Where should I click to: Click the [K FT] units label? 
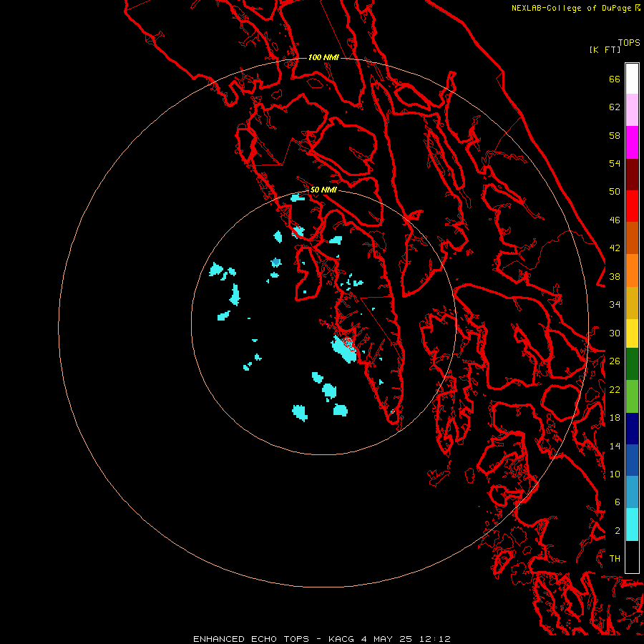click(605, 49)
